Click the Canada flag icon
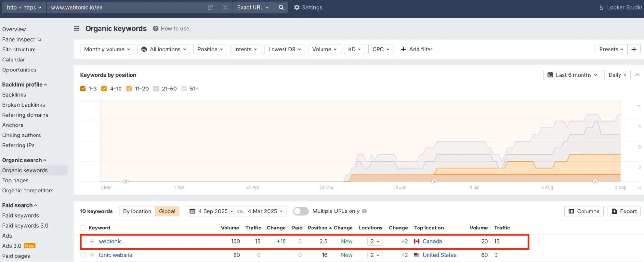644x262 pixels. pos(417,241)
